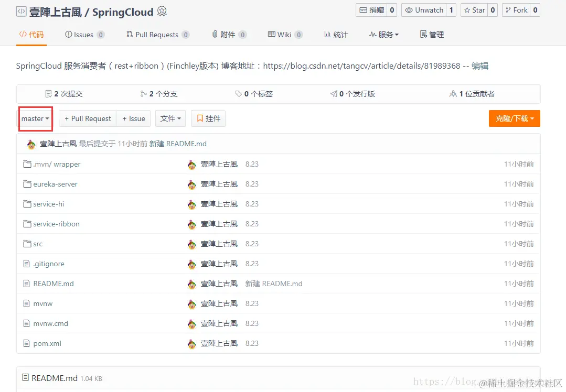View the 0 个发行版 releases link
This screenshot has width=566, height=392.
coord(353,94)
